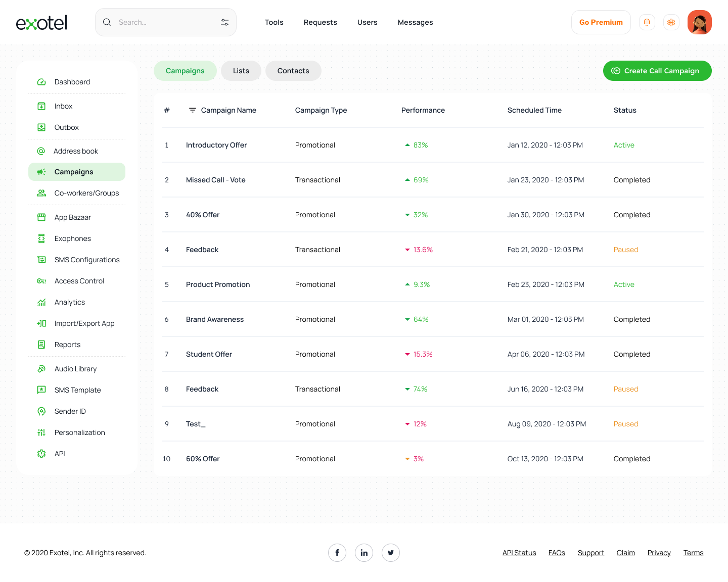This screenshot has width=728, height=582.
Task: Click the Status column header
Action: coord(625,110)
